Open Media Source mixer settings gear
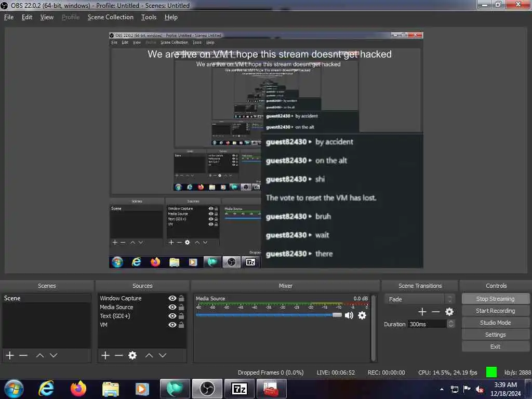Viewport: 532px width, 399px height. [362, 315]
